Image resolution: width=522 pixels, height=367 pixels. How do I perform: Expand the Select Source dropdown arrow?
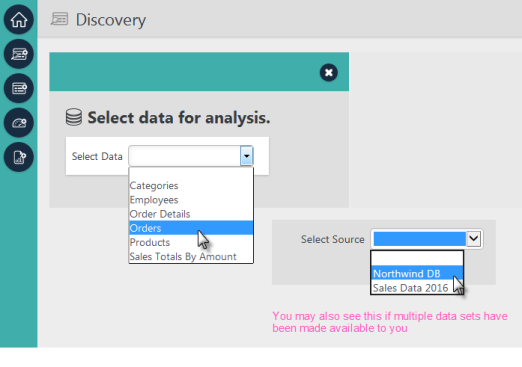(x=474, y=239)
